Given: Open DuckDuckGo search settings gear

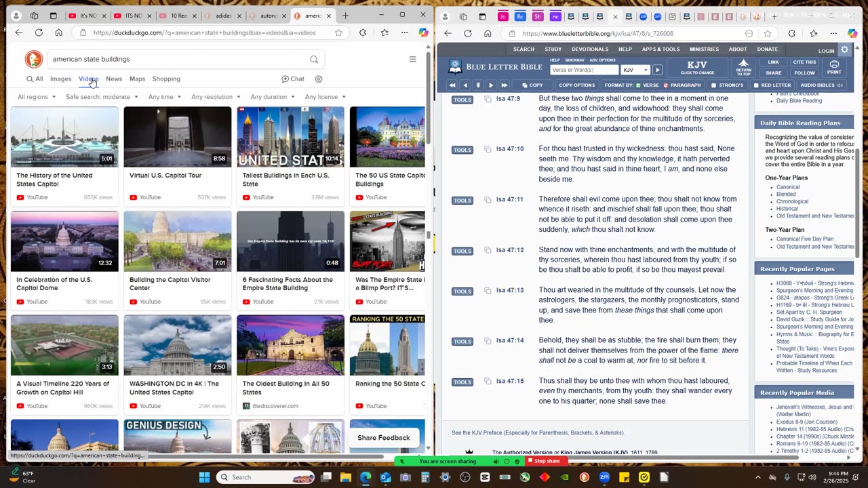Looking at the screenshot, I should tap(319, 79).
